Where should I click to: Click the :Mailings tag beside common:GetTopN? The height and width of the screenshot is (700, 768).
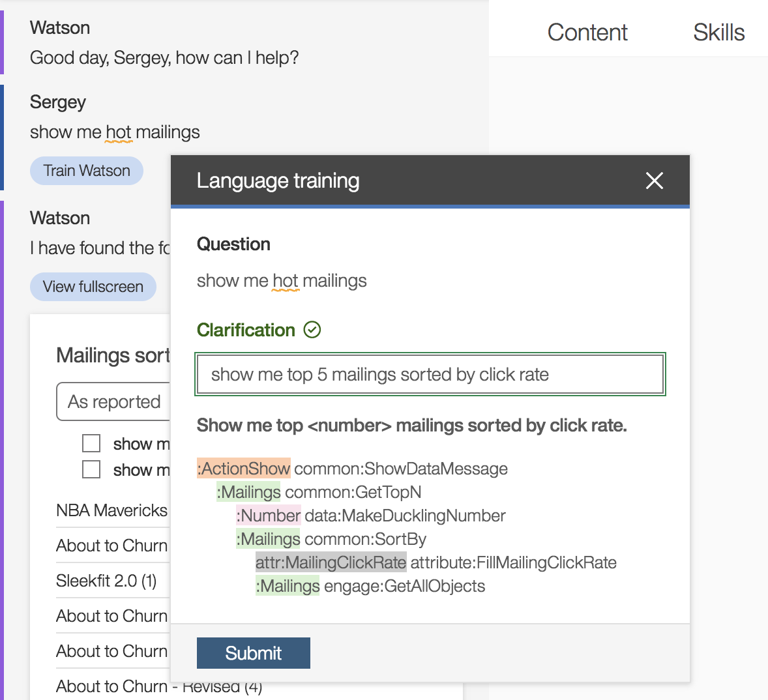coord(248,492)
